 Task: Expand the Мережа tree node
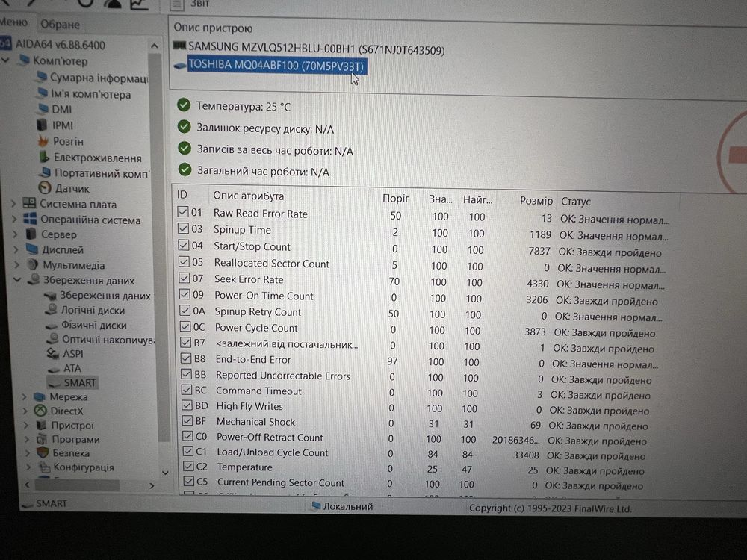(24, 396)
